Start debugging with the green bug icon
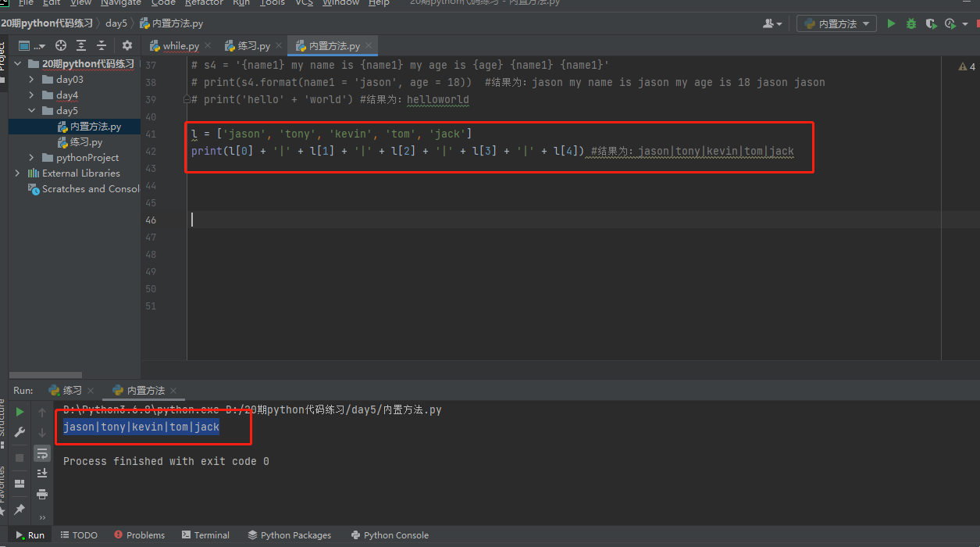Viewport: 980px width, 547px height. coord(911,24)
